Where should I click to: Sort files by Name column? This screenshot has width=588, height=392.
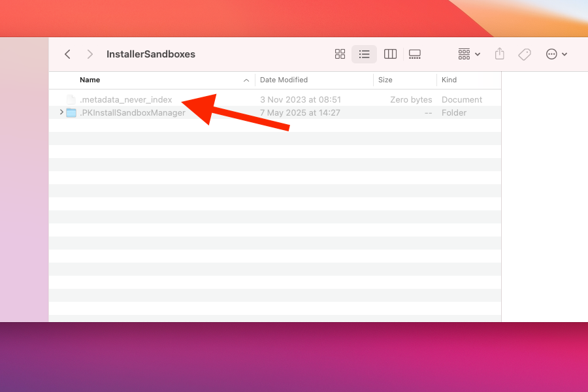(90, 80)
